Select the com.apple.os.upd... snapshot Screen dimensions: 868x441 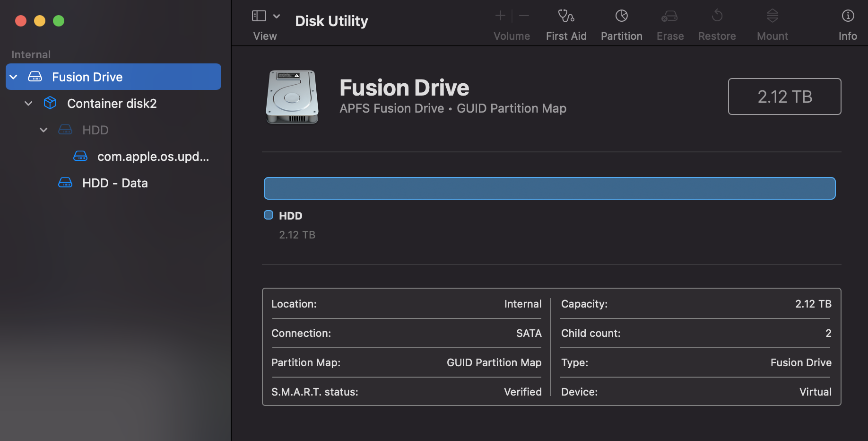coord(152,157)
